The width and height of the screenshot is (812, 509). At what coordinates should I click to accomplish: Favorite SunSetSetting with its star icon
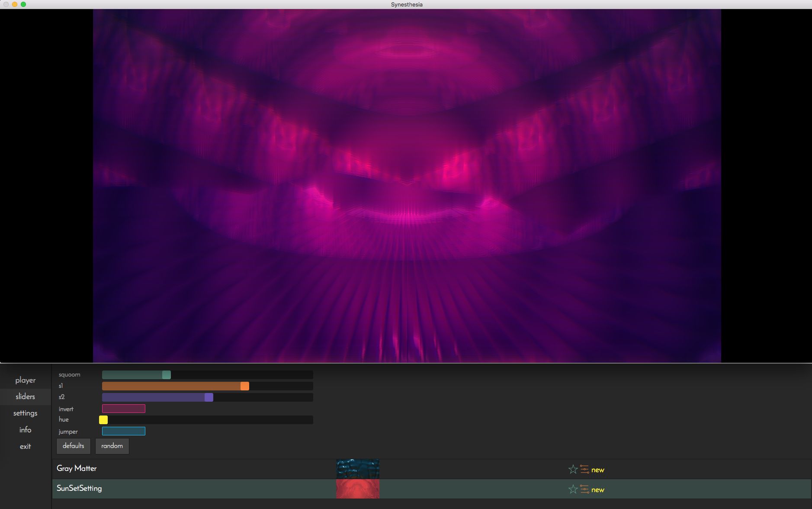tap(573, 490)
